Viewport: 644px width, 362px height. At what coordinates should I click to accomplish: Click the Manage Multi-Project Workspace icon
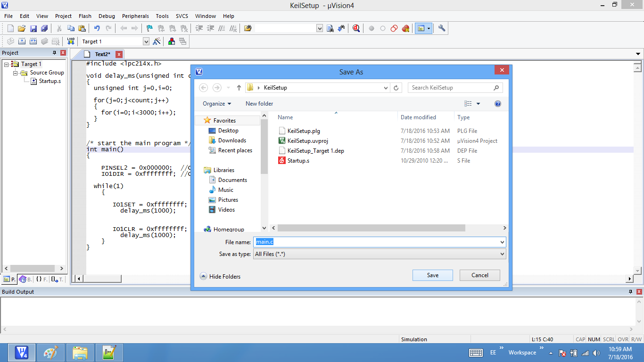[x=183, y=41]
